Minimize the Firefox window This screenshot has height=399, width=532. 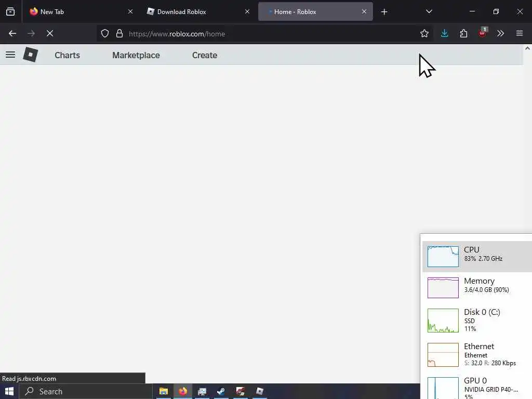472,11
